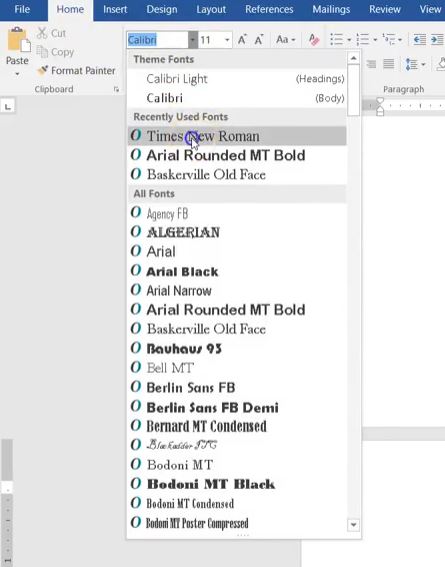
Task: Open the File tab
Action: coord(22,9)
